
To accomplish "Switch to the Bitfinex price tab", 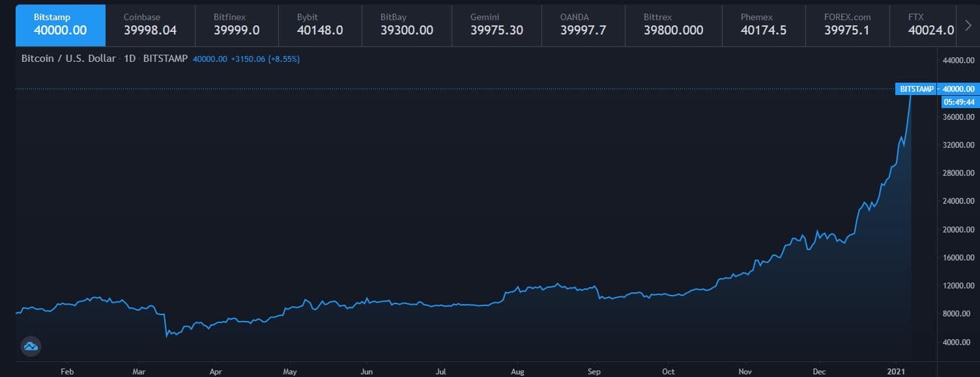I will pyautogui.click(x=236, y=24).
